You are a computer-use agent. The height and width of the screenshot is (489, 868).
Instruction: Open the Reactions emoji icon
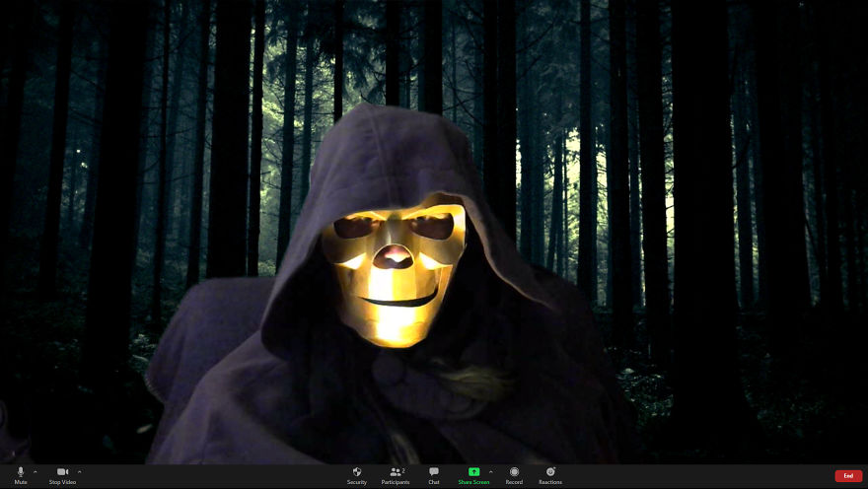click(550, 472)
